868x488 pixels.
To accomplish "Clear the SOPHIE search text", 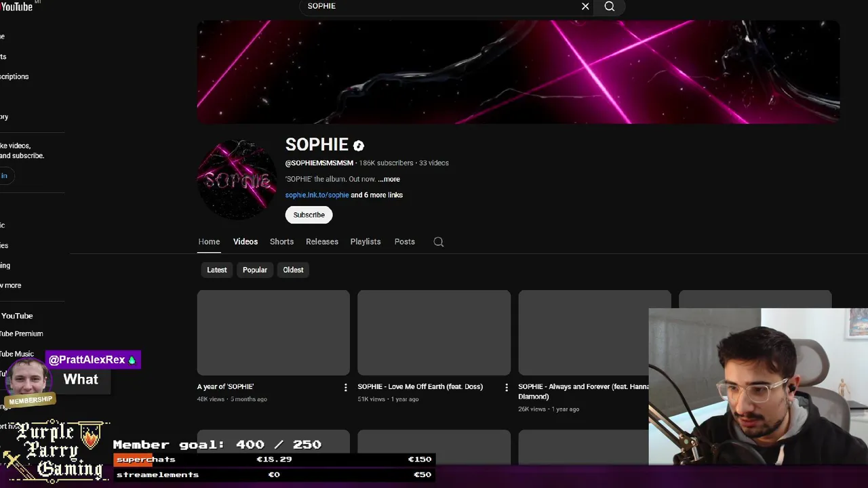I will pos(585,6).
